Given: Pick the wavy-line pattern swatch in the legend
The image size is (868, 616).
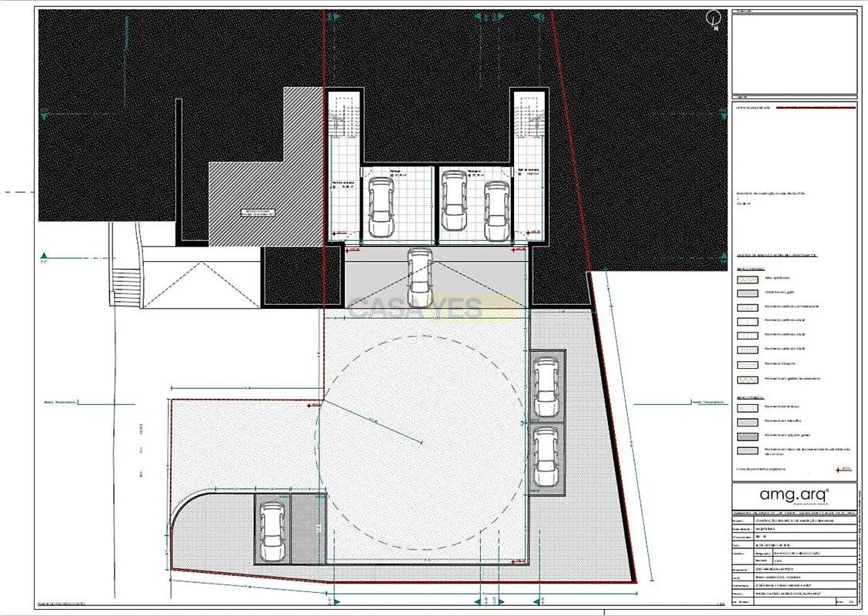Looking at the screenshot, I should click(x=747, y=380).
